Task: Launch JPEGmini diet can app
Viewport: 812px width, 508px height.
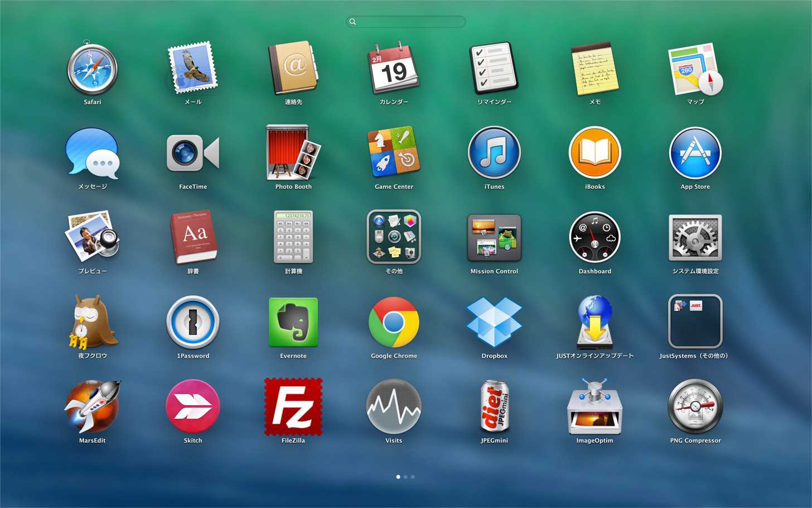Action: pyautogui.click(x=494, y=407)
